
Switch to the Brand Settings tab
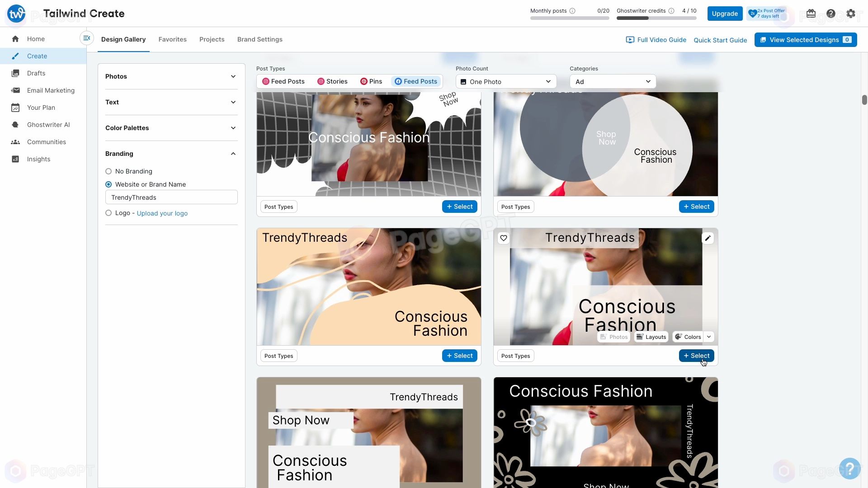pyautogui.click(x=259, y=39)
